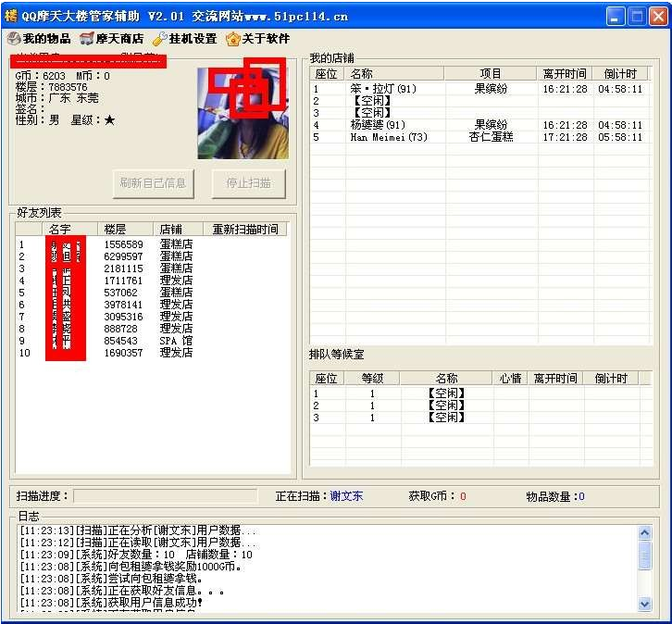Click the 我的物品 toolbar icon
The width and height of the screenshot is (672, 624).
coord(14,39)
